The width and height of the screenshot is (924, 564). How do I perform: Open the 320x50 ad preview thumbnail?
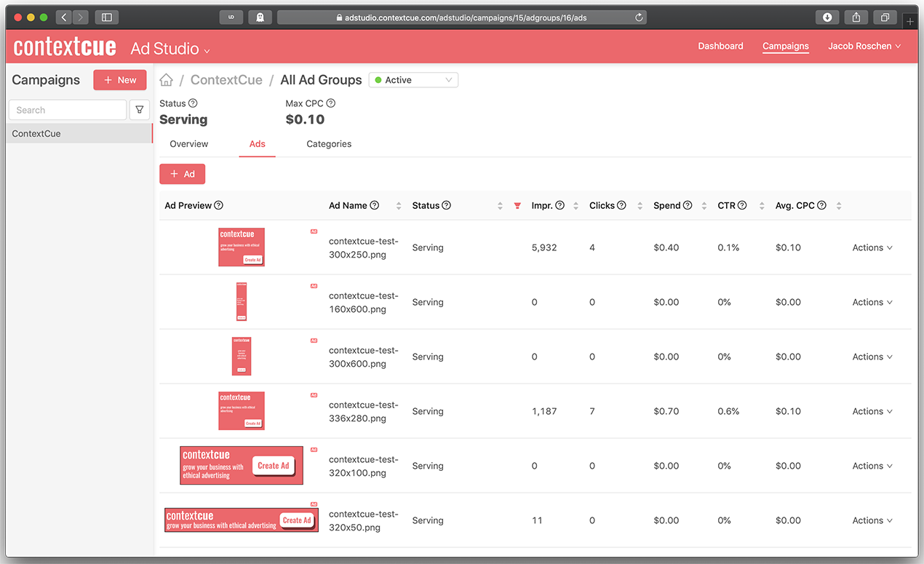point(242,520)
